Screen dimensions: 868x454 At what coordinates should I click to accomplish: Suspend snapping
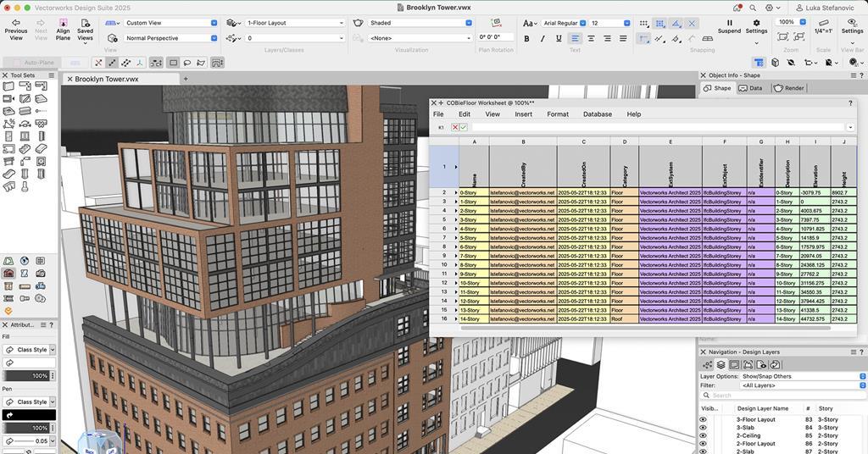729,26
